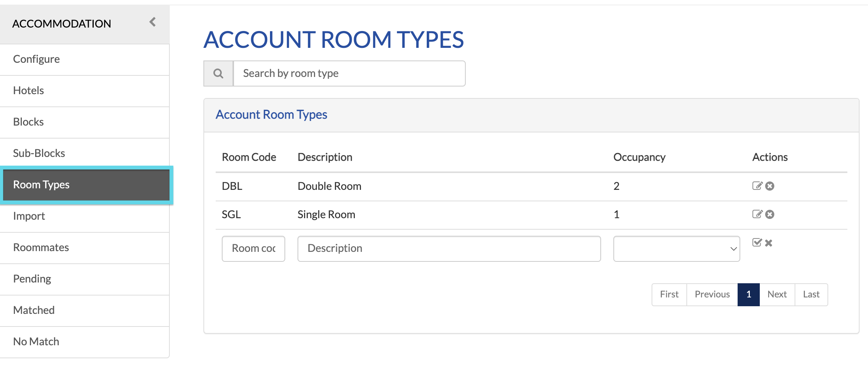Select page 1 in pagination
Screen dimensions: 868x369
coord(749,294)
